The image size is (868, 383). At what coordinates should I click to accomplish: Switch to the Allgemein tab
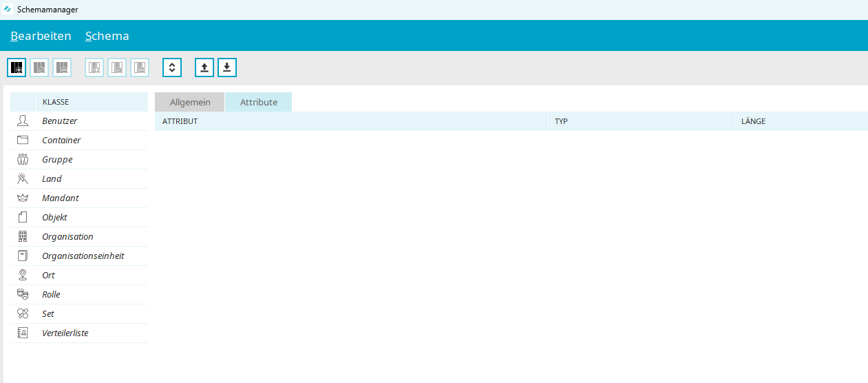[x=190, y=102]
